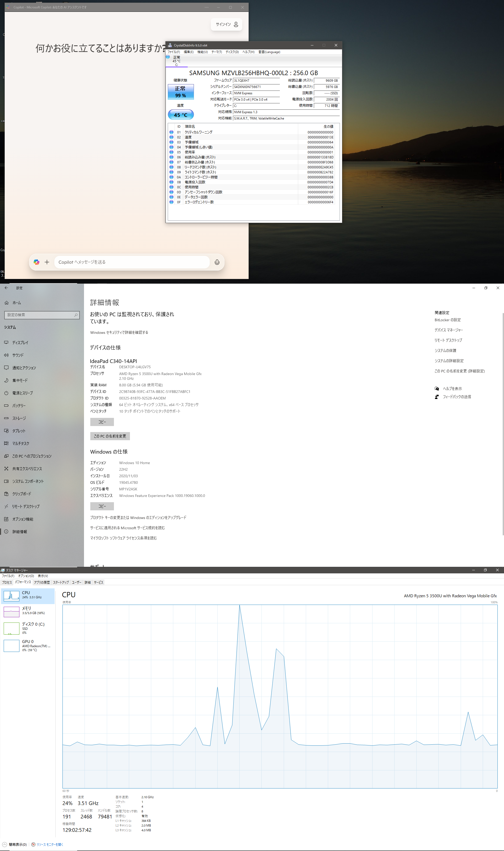Open サウンド settings page
Viewport: 504px width, 851px height.
coord(42,355)
